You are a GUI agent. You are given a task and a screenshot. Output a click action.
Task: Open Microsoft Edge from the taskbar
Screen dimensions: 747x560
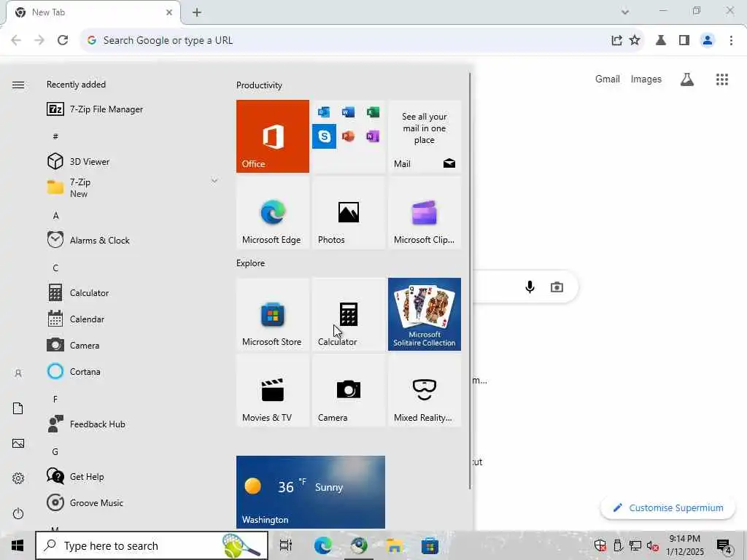[322, 545]
